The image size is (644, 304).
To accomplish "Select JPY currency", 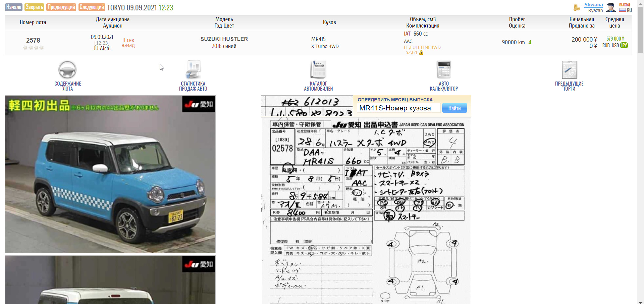I will click(624, 46).
